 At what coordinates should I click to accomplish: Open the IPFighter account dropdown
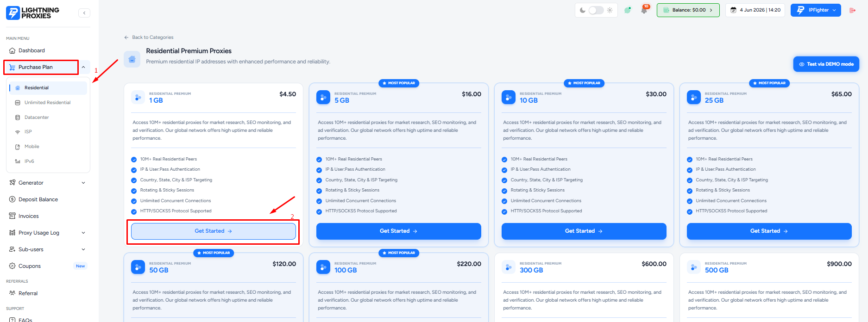point(815,10)
